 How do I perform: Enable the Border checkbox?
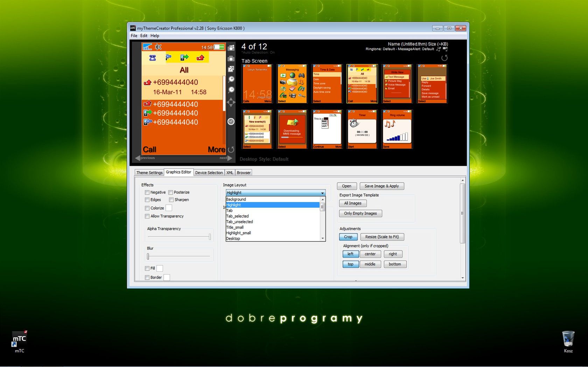(147, 277)
